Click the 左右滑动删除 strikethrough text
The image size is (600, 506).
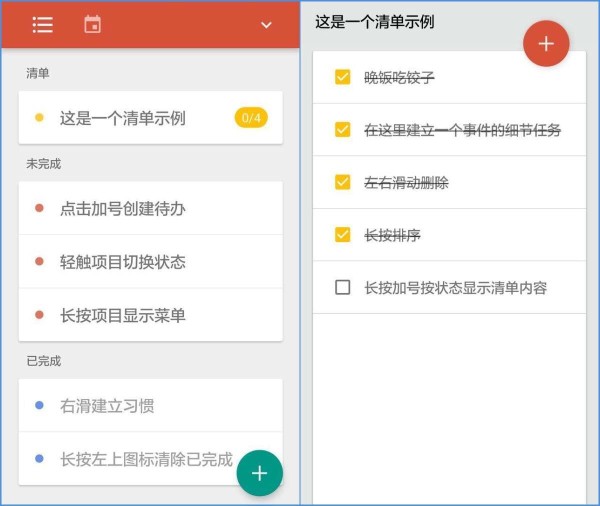tap(406, 183)
